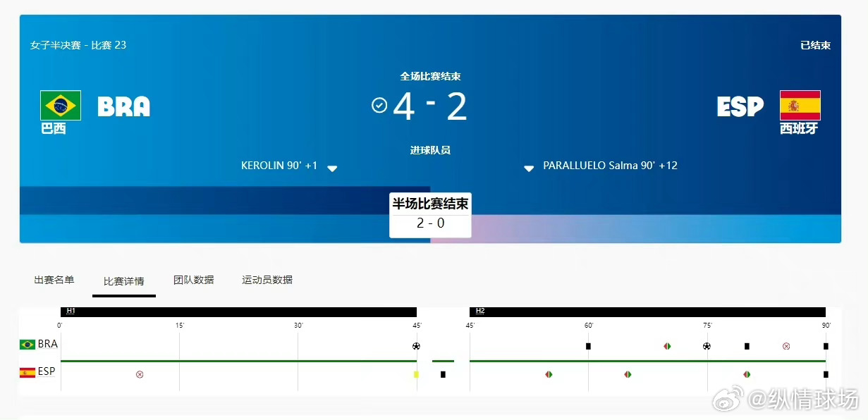
Task: Click the Spain flag beside ESP
Action: coord(800,106)
